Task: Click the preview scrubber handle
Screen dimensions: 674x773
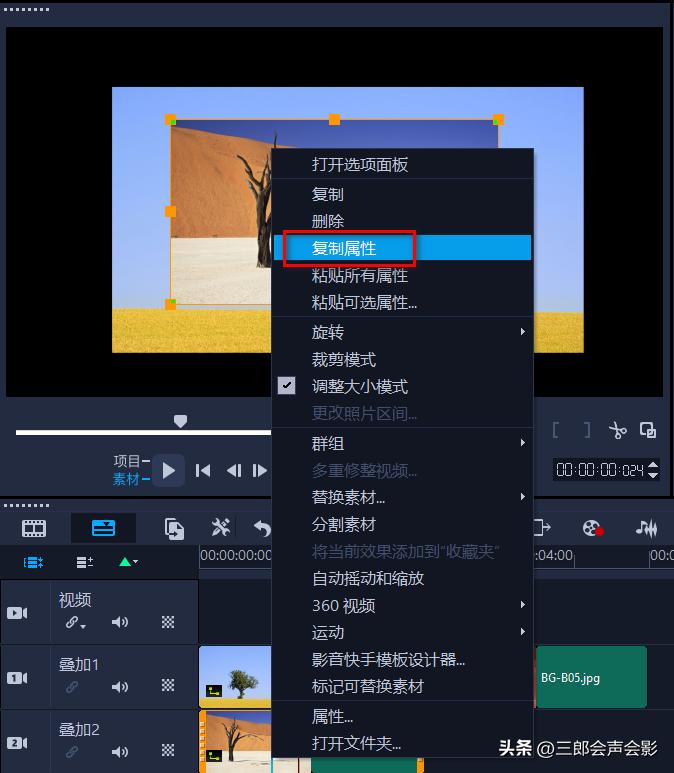Action: 180,421
